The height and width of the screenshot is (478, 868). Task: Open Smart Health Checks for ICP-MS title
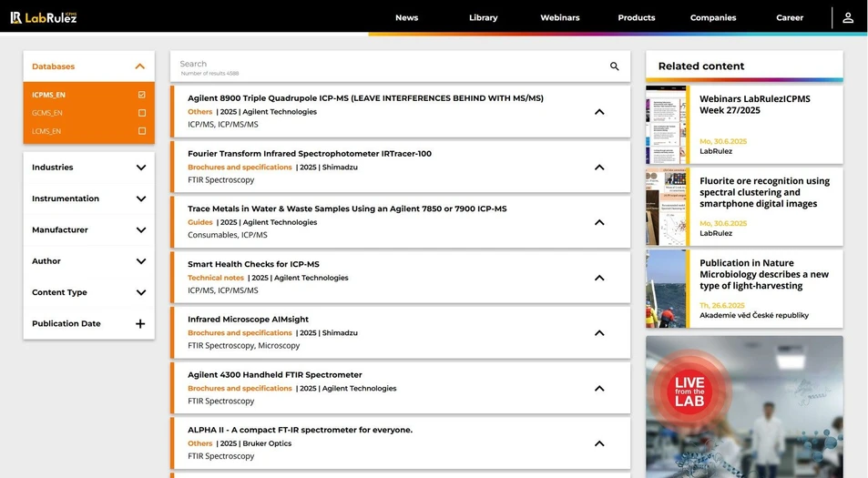[253, 264]
